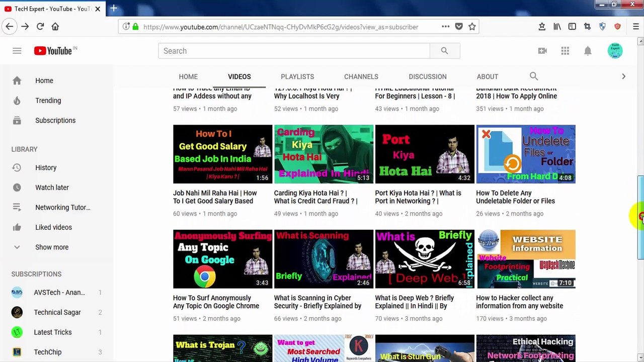Open the upload video camera icon

tap(542, 51)
